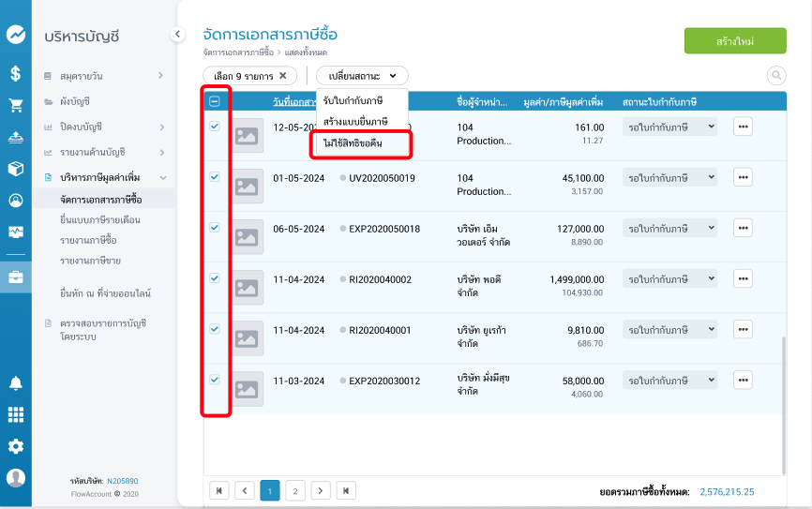
Task: Choose รับใบกำกับภาษี menu option
Action: (354, 99)
